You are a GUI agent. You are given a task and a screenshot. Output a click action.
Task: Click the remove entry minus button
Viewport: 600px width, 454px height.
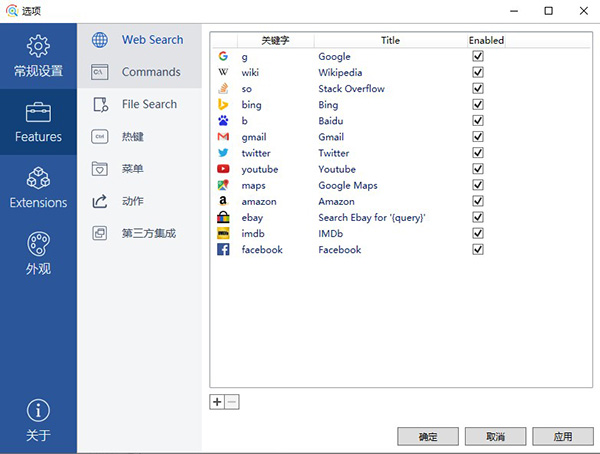point(232,402)
